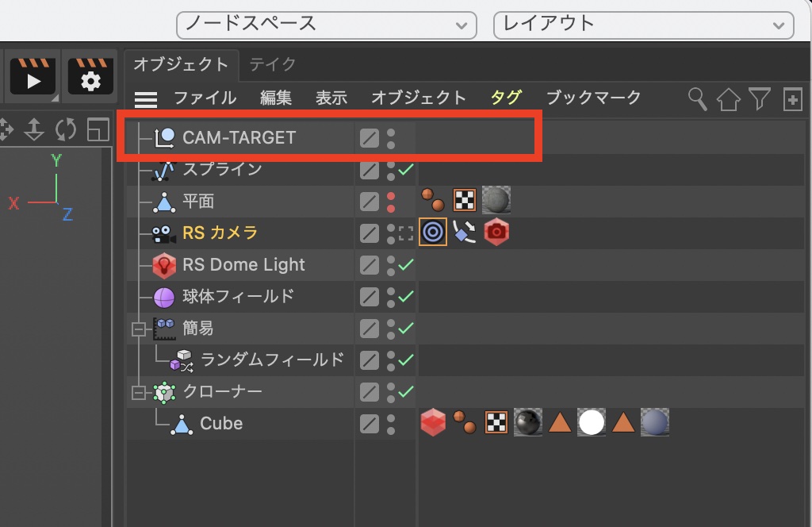Image resolution: width=812 pixels, height=527 pixels.
Task: Select the CAM-TARGET null object
Action: click(239, 137)
